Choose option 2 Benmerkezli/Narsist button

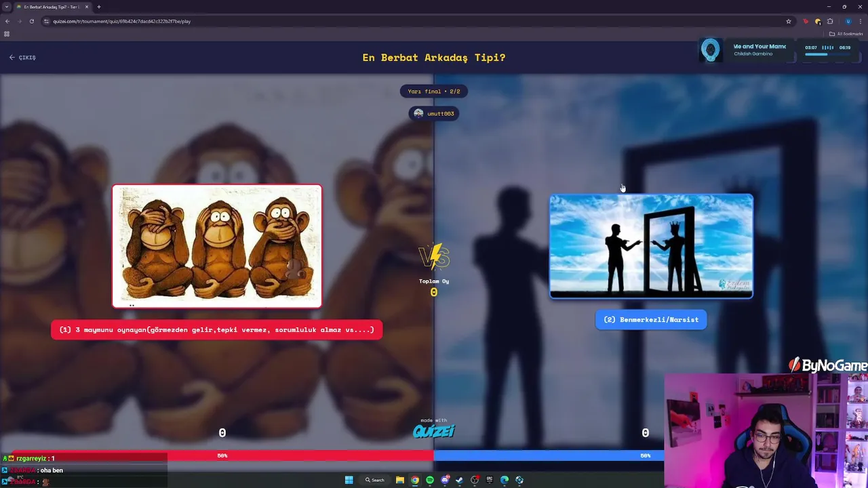[x=651, y=319]
